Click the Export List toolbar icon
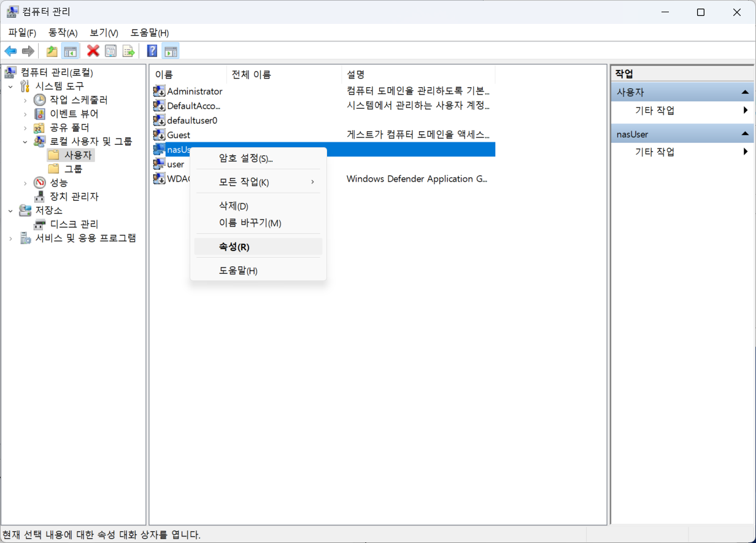 point(128,51)
